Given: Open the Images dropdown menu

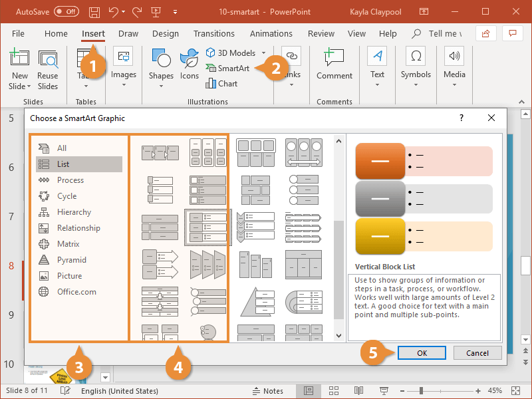Looking at the screenshot, I should pos(124,84).
